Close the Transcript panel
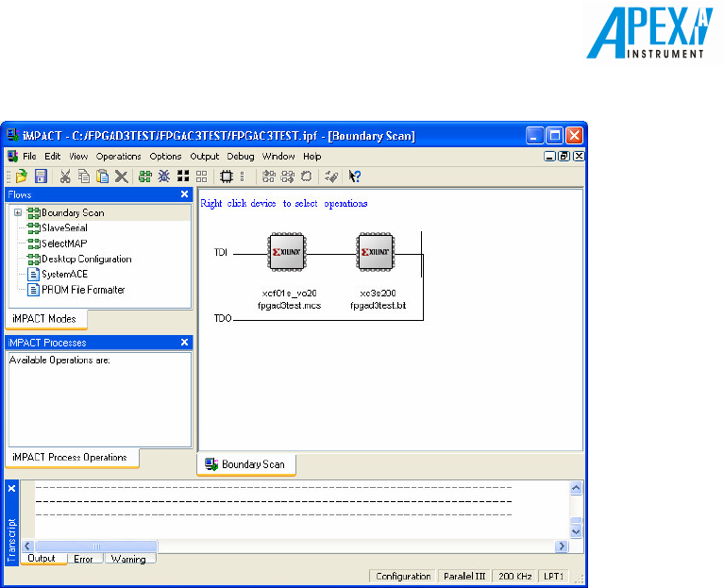The image size is (724, 588). coord(12,489)
